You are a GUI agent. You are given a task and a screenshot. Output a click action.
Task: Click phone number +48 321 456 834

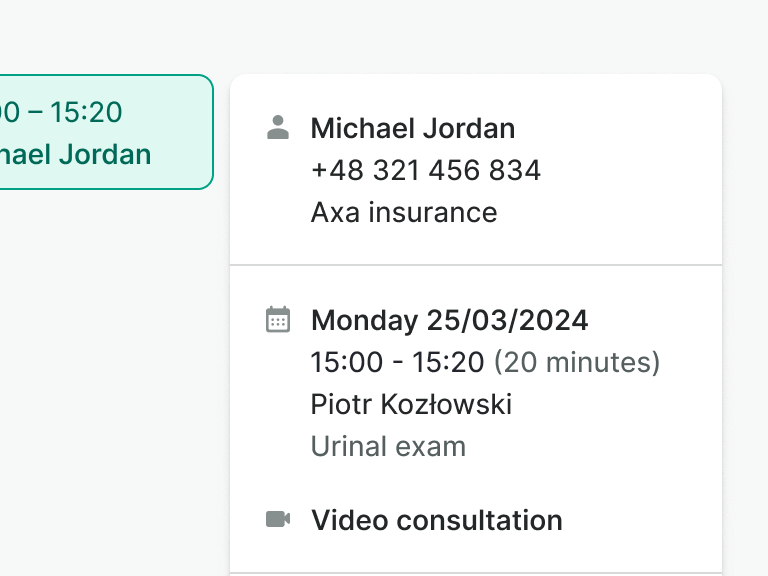426,170
